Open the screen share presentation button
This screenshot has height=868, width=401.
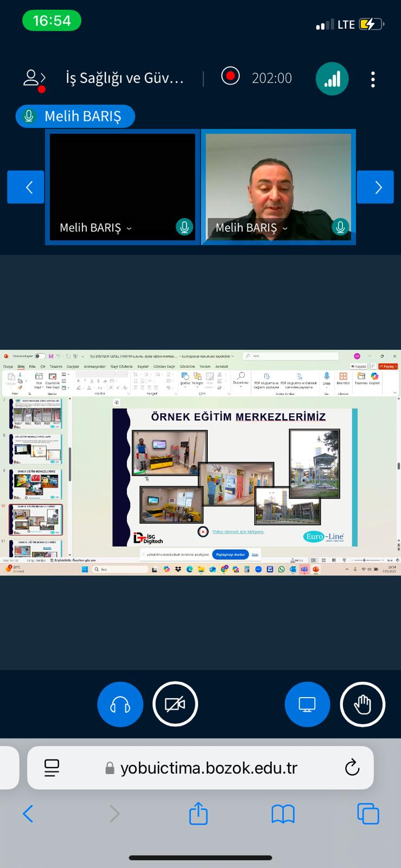307,704
